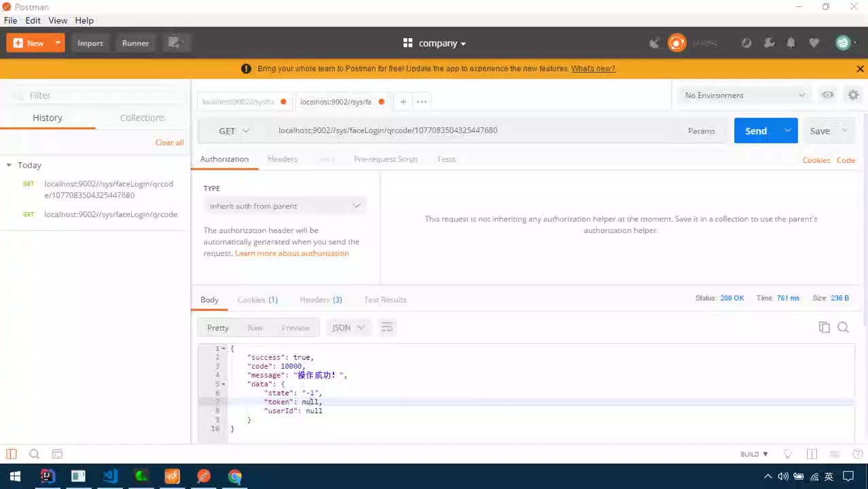The width and height of the screenshot is (868, 489).
Task: Collapse the JSON root object at line 1
Action: click(223, 348)
